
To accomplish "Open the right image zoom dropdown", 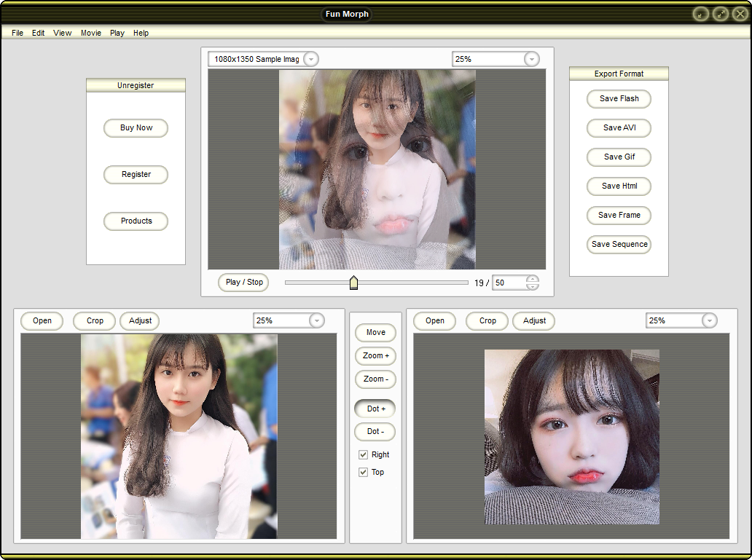I will point(709,321).
